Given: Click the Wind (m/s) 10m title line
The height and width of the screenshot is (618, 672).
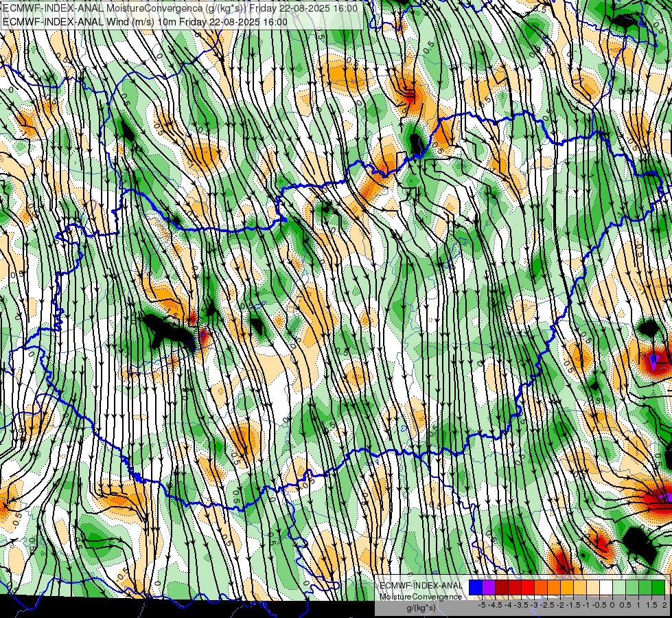Looking at the screenshot, I should point(145,21).
